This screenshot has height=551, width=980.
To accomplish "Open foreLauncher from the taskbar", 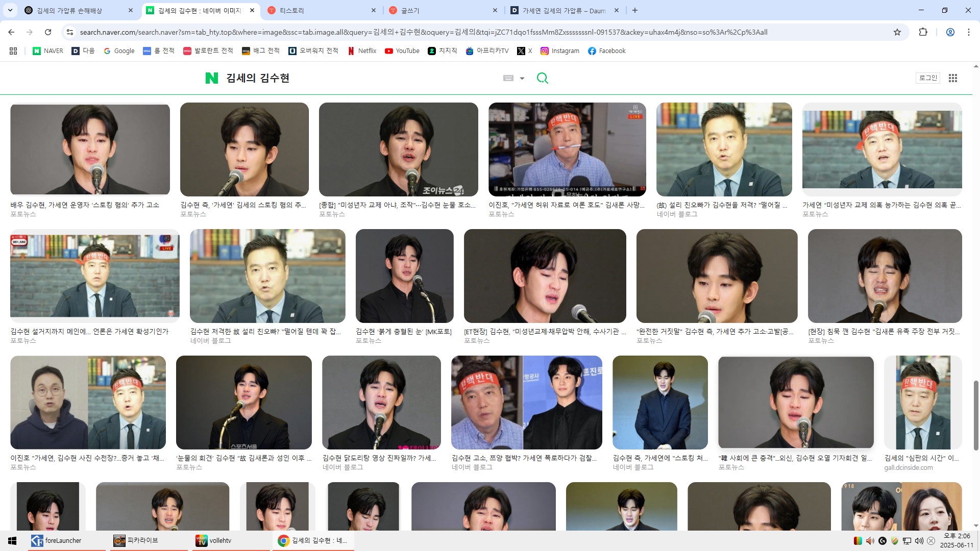I will pyautogui.click(x=56, y=541).
